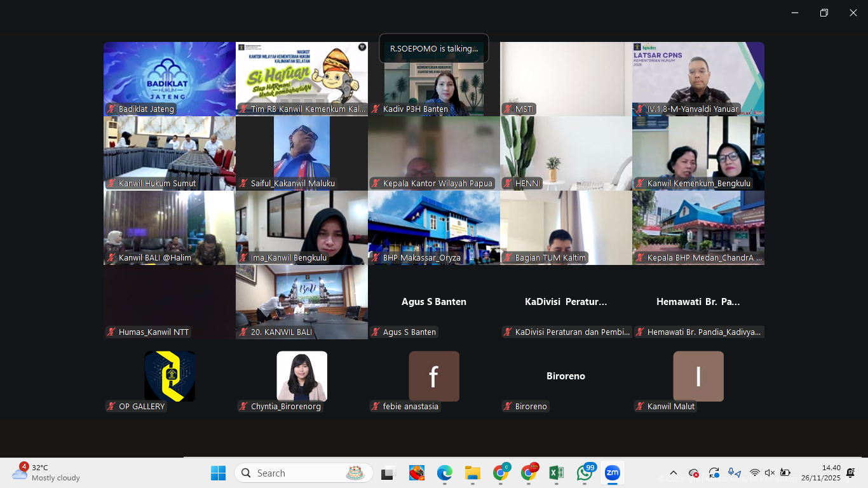The image size is (868, 488).
Task: Click the Candy Crush taskbar icon
Action: click(416, 473)
